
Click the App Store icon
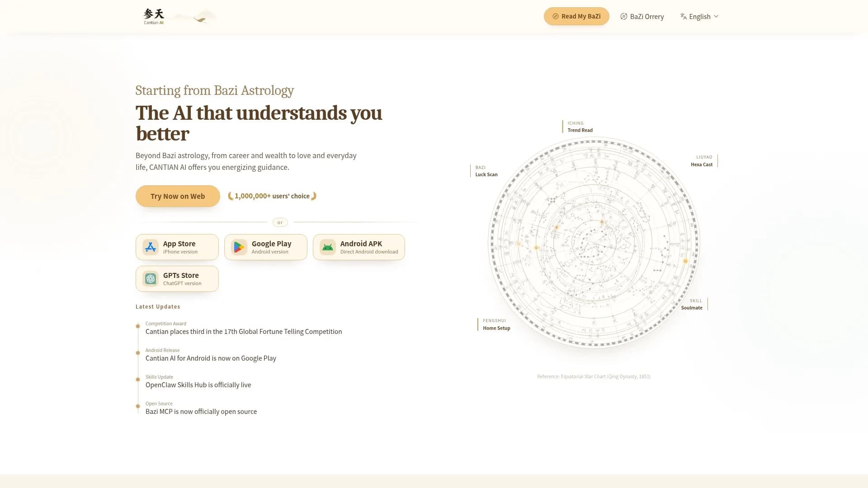point(151,247)
